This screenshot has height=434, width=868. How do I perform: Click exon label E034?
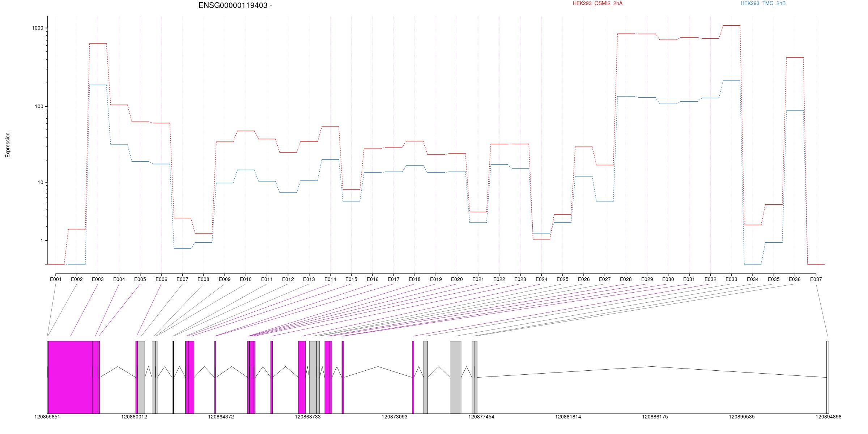tap(753, 279)
